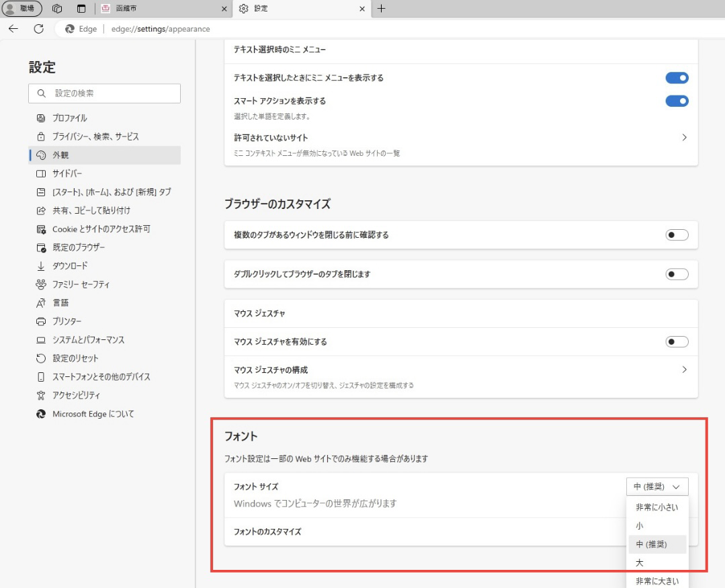Disable the text selection mini menu toggle
Screen dimensions: 725x588
pyautogui.click(x=677, y=78)
